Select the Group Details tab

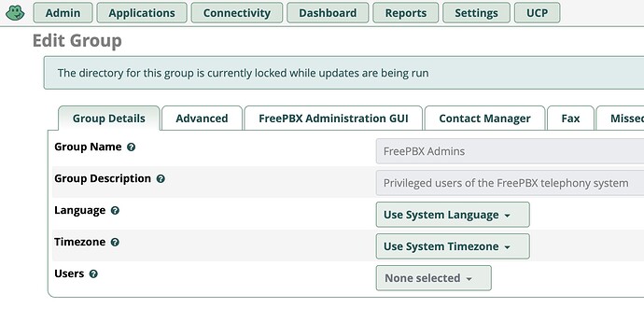pyautogui.click(x=109, y=119)
